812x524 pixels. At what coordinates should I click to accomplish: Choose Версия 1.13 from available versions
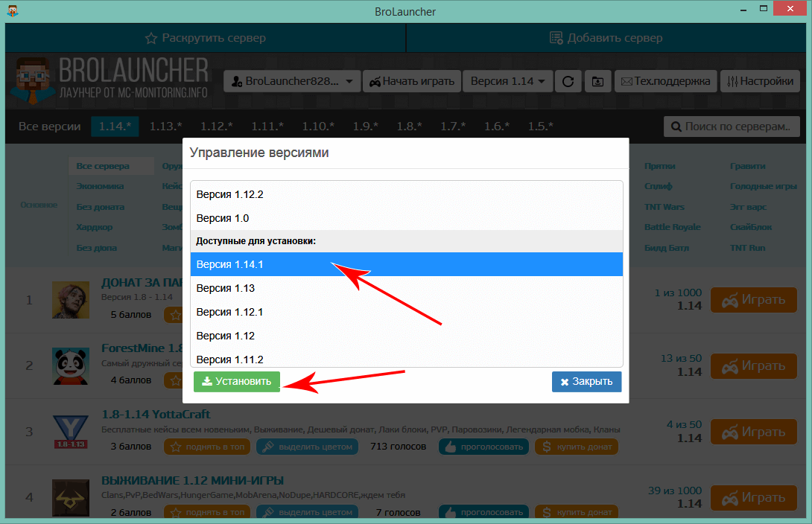(406, 288)
